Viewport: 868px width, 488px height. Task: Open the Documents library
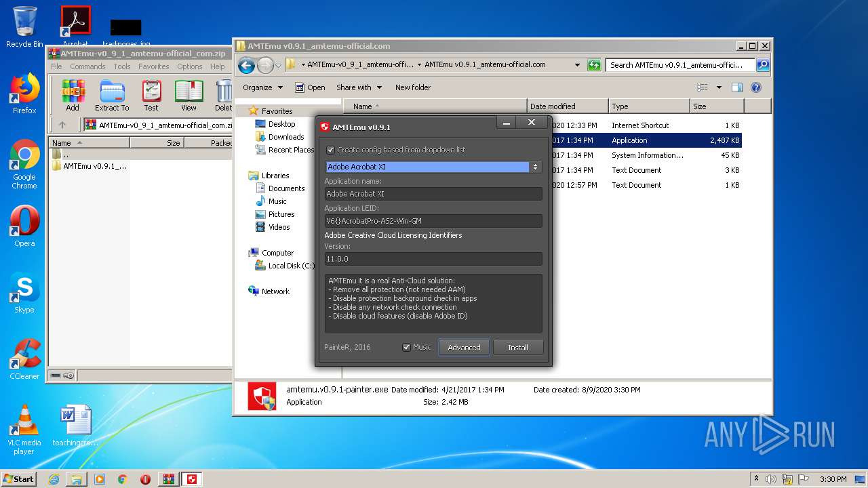[280, 188]
